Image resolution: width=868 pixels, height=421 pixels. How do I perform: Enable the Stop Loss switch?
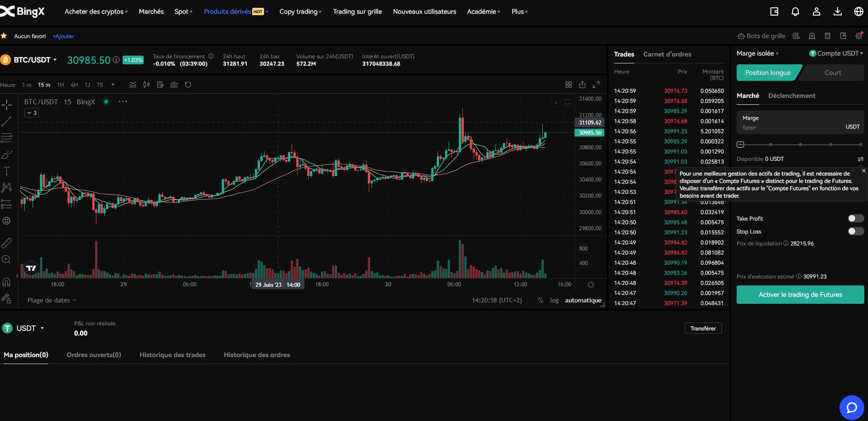coord(856,231)
